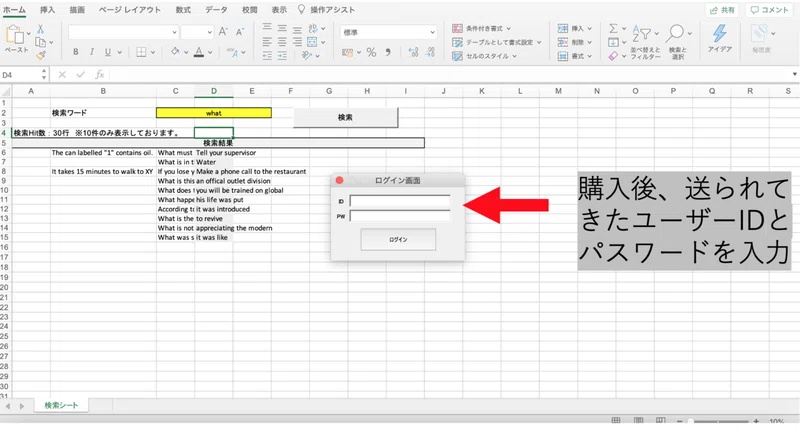Click the decrease indent icon
Viewport: 800px width, 432px height.
(267, 56)
